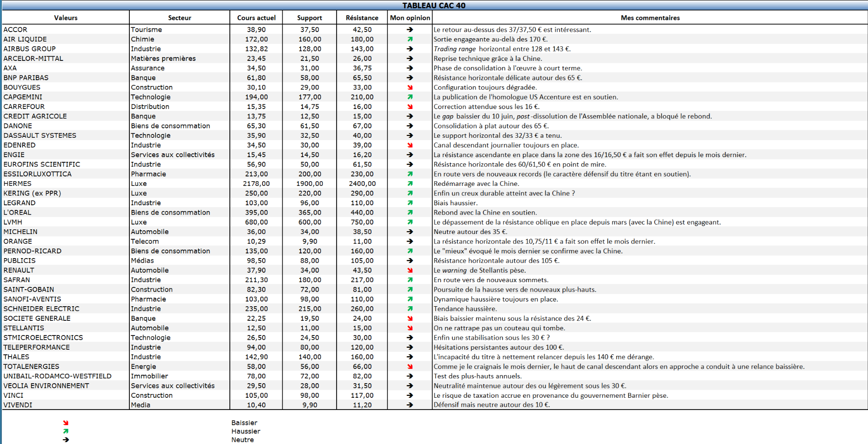Click the red arrow in STELLANTIS row
The width and height of the screenshot is (868, 444).
[410, 328]
